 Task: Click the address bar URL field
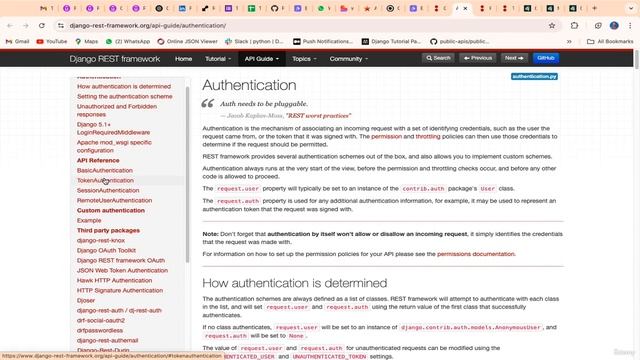302,26
